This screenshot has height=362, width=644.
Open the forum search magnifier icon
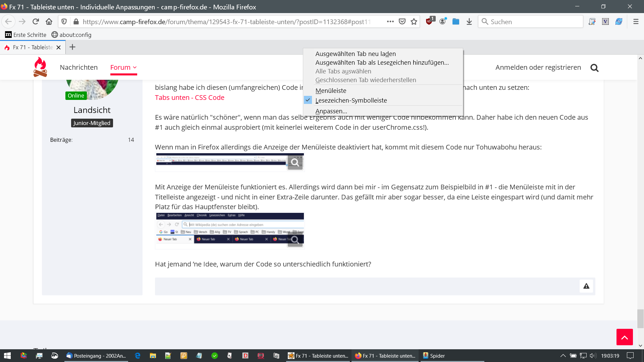coord(594,68)
